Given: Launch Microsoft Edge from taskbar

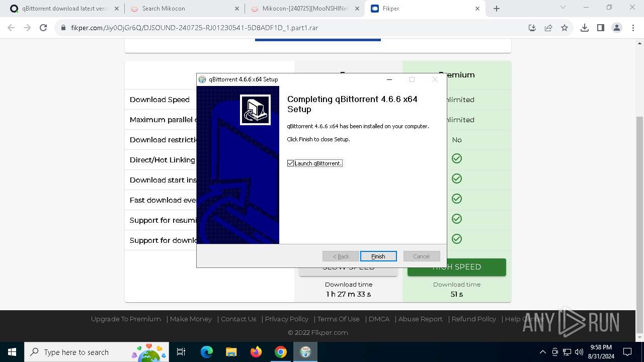Looking at the screenshot, I should pyautogui.click(x=207, y=352).
